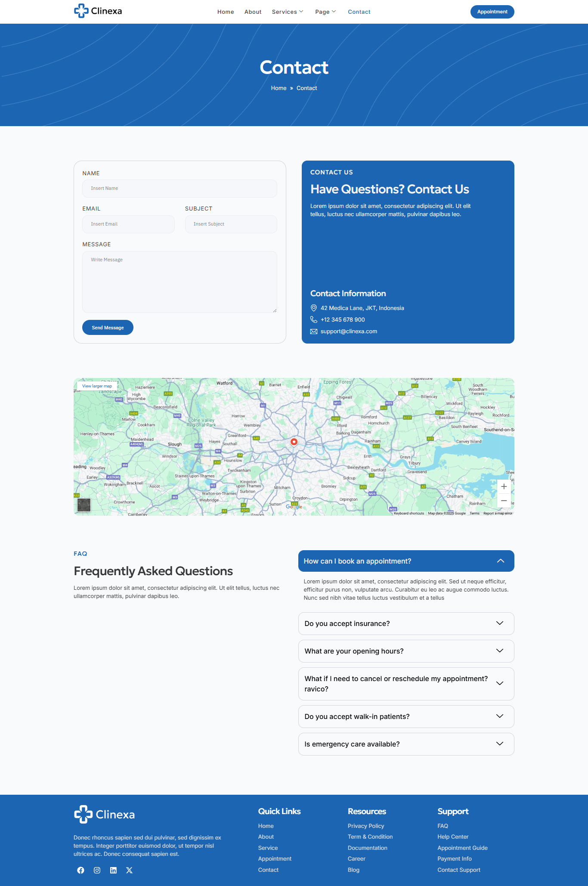Open Appointment Guide link in footer
The height and width of the screenshot is (886, 588).
coord(462,848)
